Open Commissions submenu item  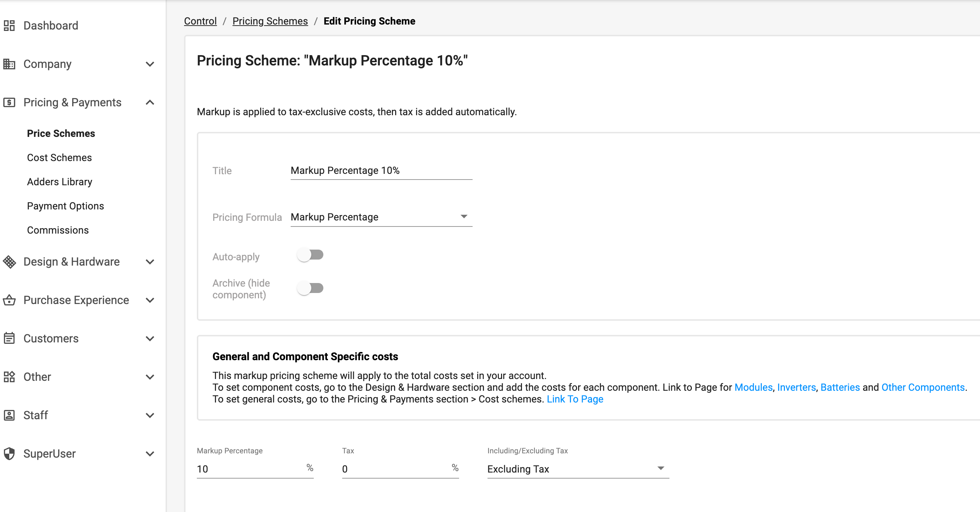click(x=58, y=230)
